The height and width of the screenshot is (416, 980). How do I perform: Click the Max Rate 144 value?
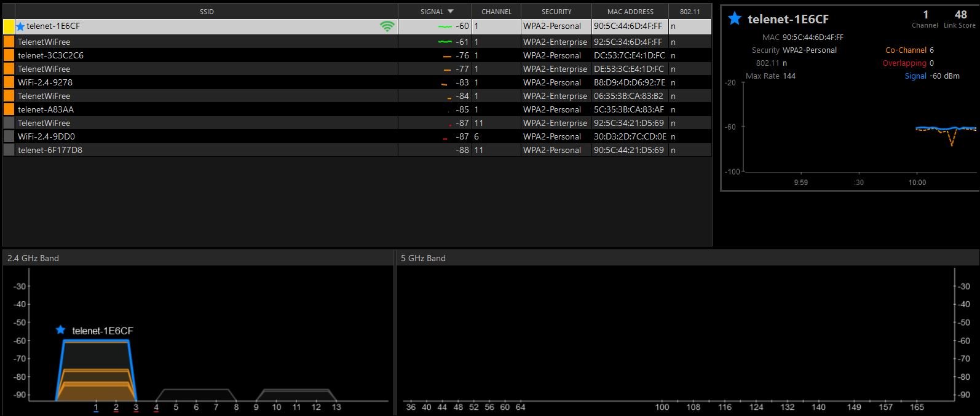coord(789,76)
